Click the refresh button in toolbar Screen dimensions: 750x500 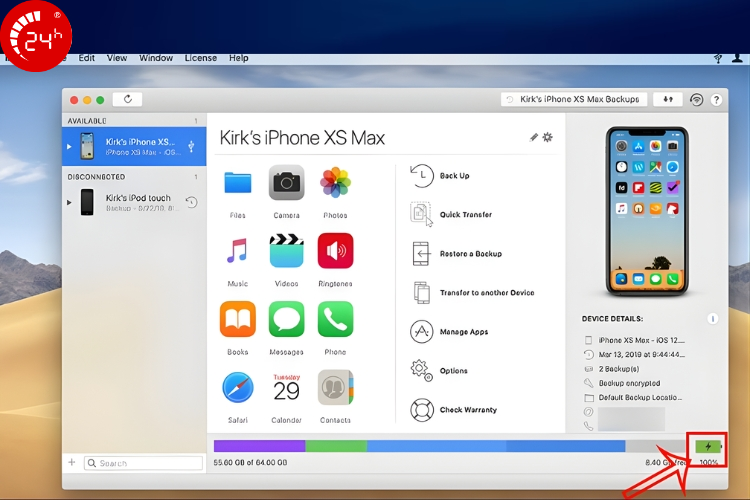click(x=128, y=99)
